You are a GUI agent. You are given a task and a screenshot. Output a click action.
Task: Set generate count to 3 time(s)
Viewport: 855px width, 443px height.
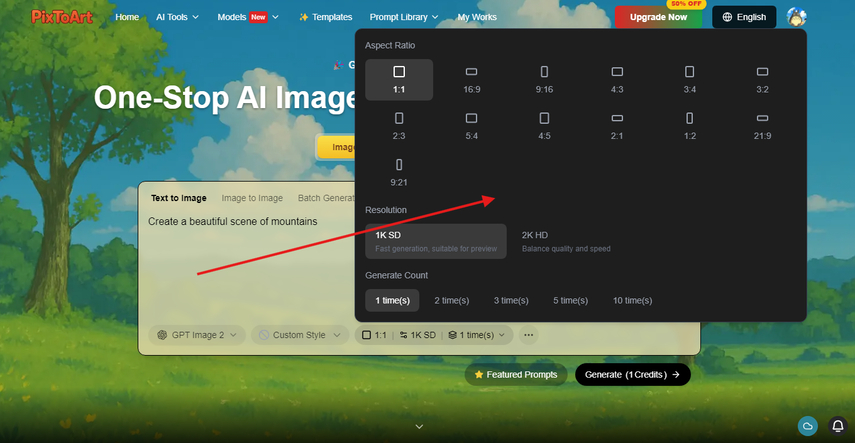(511, 301)
